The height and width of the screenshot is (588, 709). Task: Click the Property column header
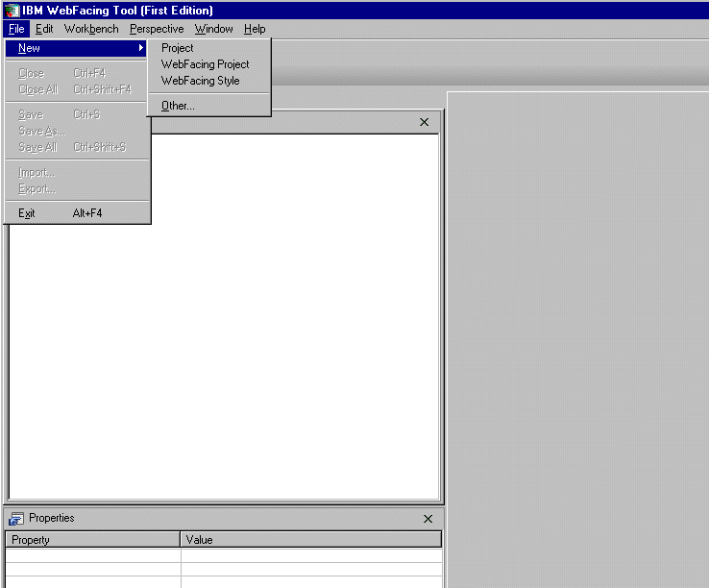pyautogui.click(x=92, y=540)
